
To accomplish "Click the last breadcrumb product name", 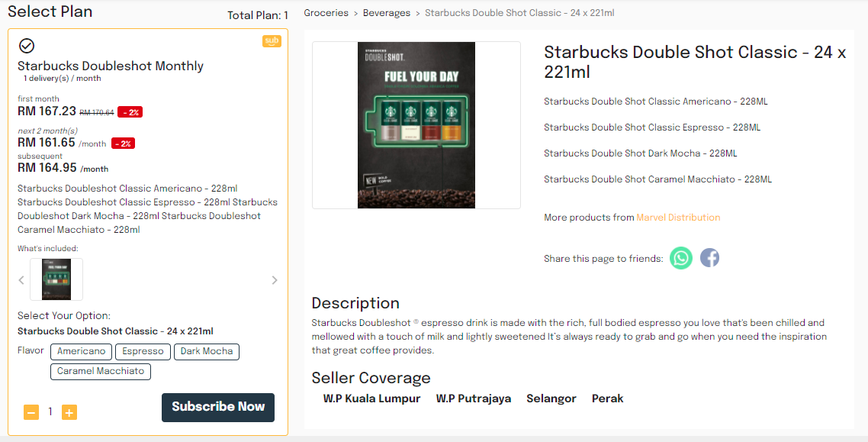I will point(519,13).
